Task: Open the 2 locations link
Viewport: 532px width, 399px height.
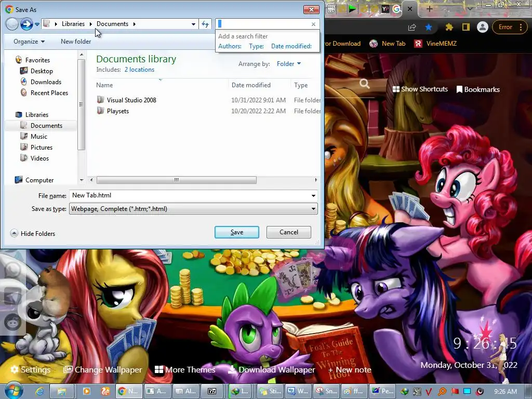Action: 139,70
